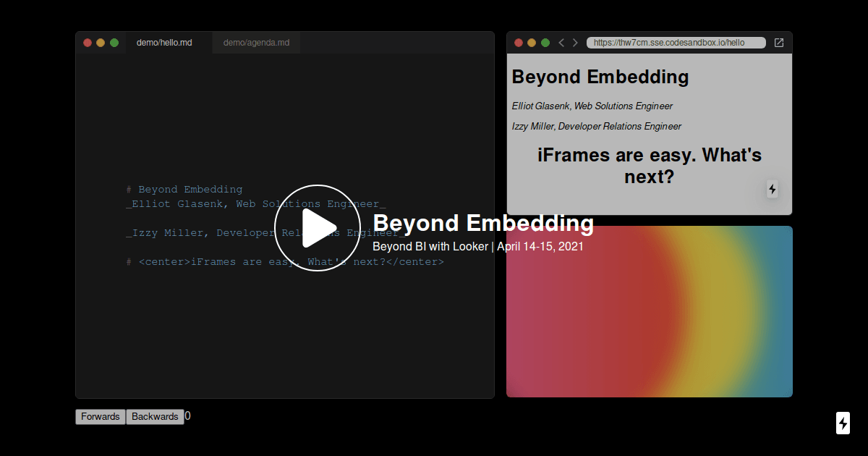The height and width of the screenshot is (456, 868).
Task: Click red close dot of editor window
Action: click(x=88, y=43)
